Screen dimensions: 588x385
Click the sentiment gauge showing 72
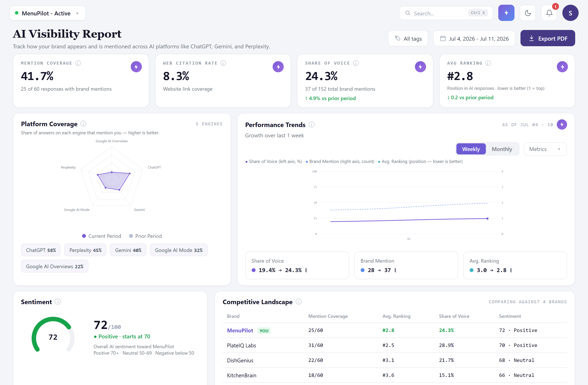53,334
